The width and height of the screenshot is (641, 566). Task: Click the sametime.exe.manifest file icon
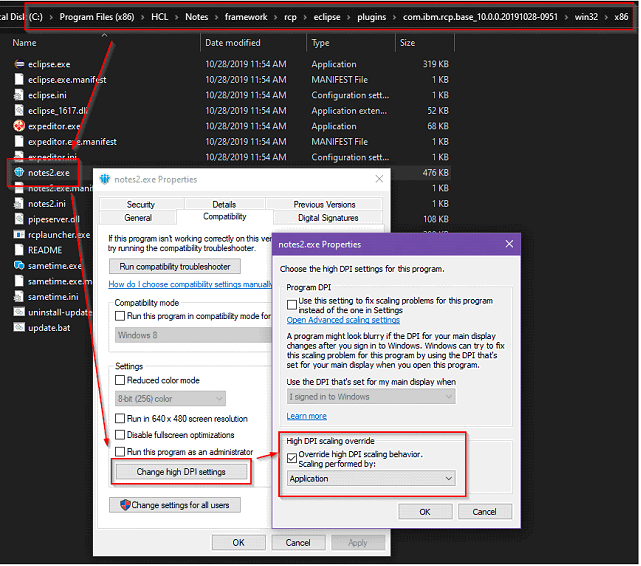click(x=19, y=281)
